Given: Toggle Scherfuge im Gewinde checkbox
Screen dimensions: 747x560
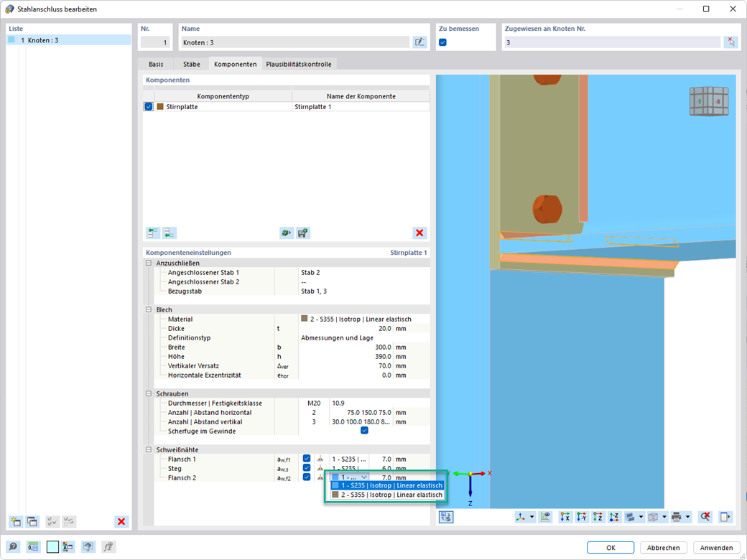Looking at the screenshot, I should (x=364, y=431).
